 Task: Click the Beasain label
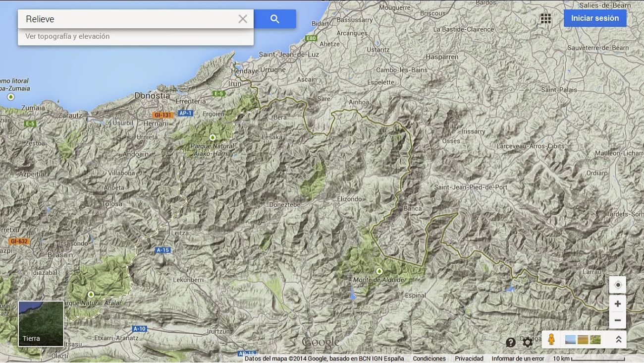(x=60, y=255)
